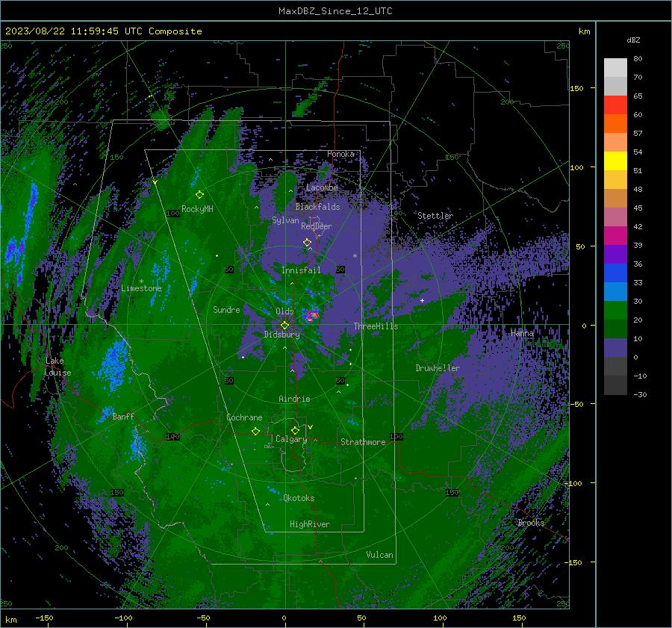Viewport: 672px width, 628px height.
Task: Pick the blue 33–36 dBZ legend swatch
Action: [615, 273]
